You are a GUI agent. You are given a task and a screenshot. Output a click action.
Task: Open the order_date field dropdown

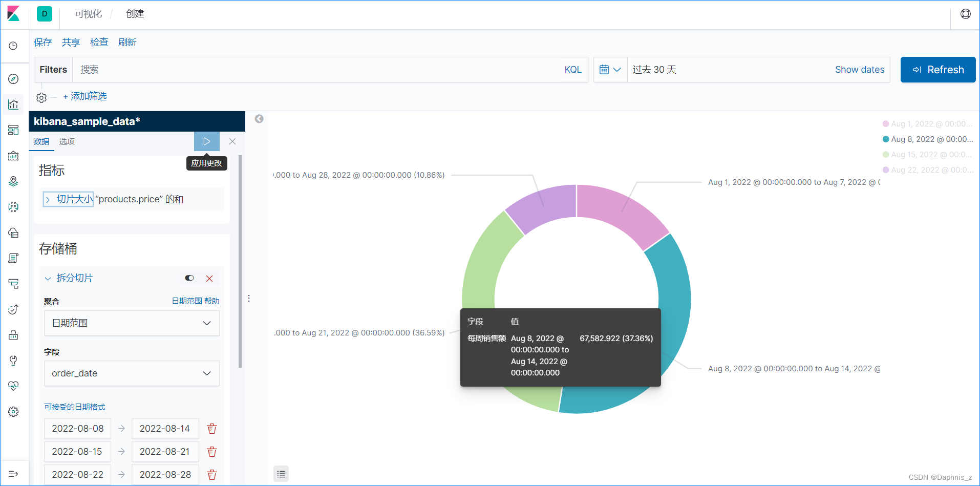tap(132, 373)
